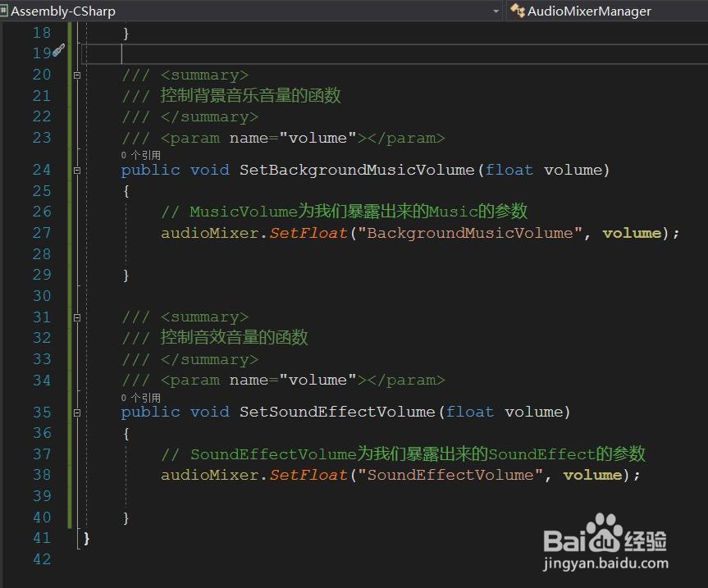
Task: Click the comment 控制音效音量的函数
Action: [234, 337]
